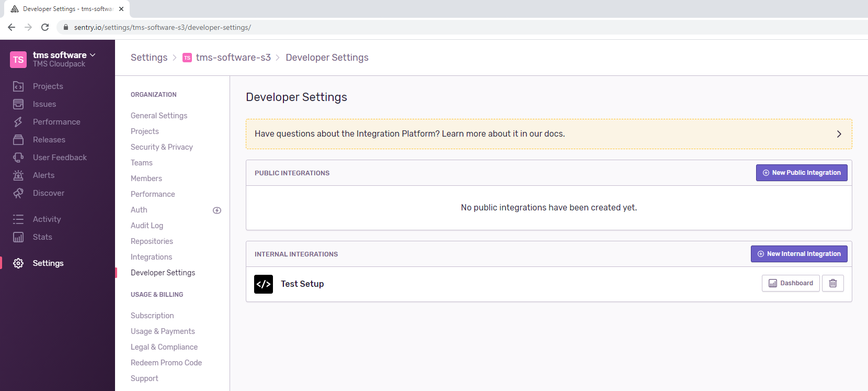The height and width of the screenshot is (391, 868).
Task: Open the Test Setup Dashboard
Action: coord(790,283)
